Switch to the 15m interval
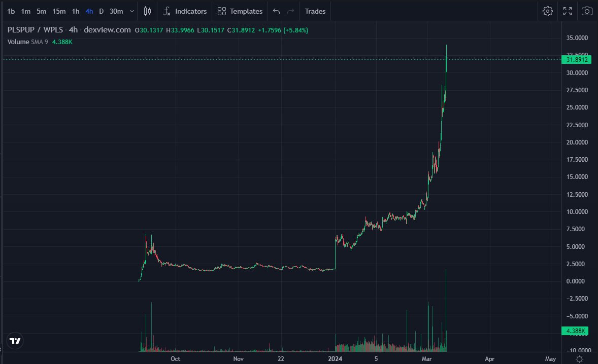 pos(59,11)
